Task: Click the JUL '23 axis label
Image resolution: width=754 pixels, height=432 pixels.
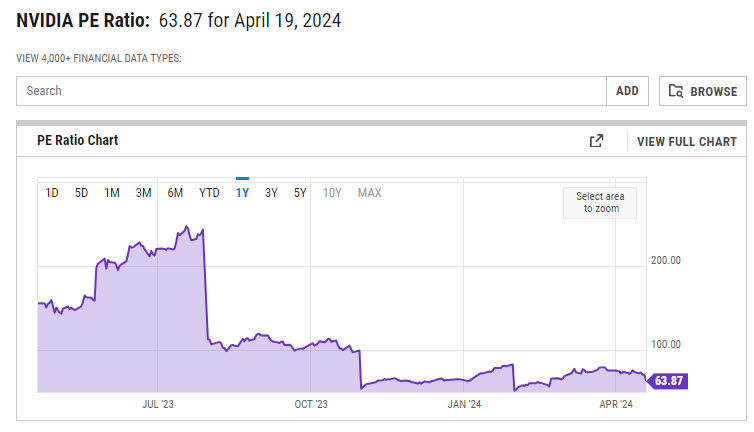Action: [158, 404]
